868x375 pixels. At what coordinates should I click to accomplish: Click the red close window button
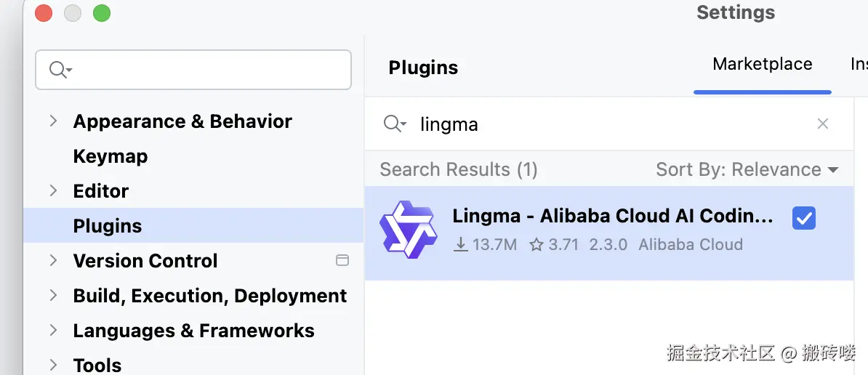point(44,13)
